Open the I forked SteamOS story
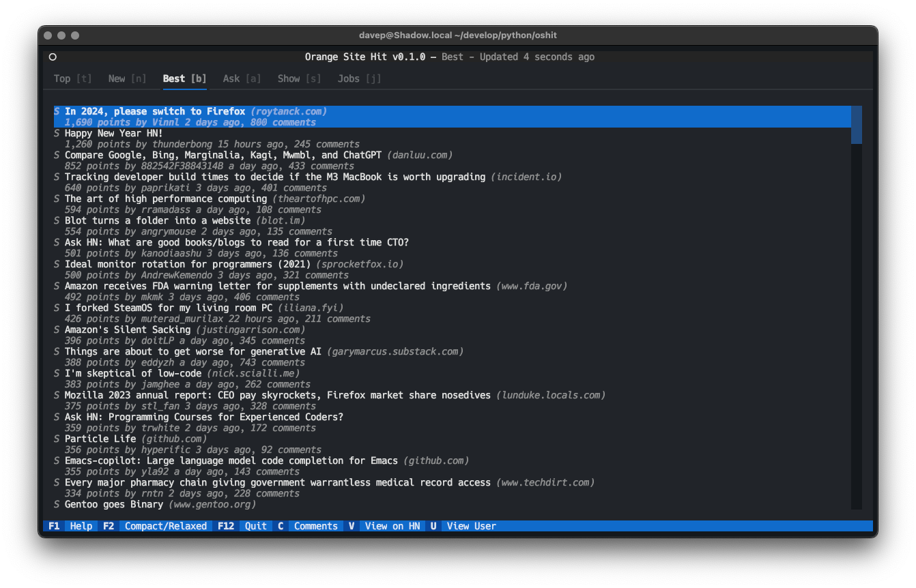Screen dimensions: 916x588 [x=169, y=308]
